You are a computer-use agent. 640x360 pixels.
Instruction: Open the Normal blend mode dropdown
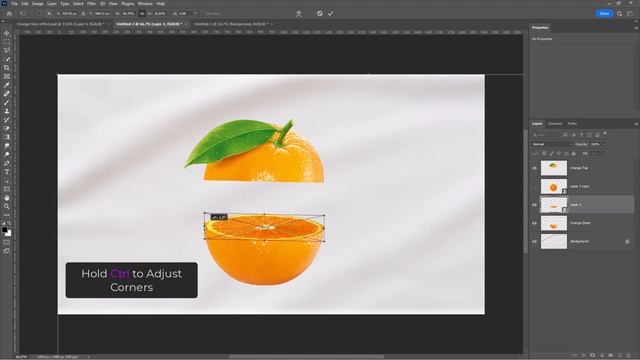[x=552, y=144]
